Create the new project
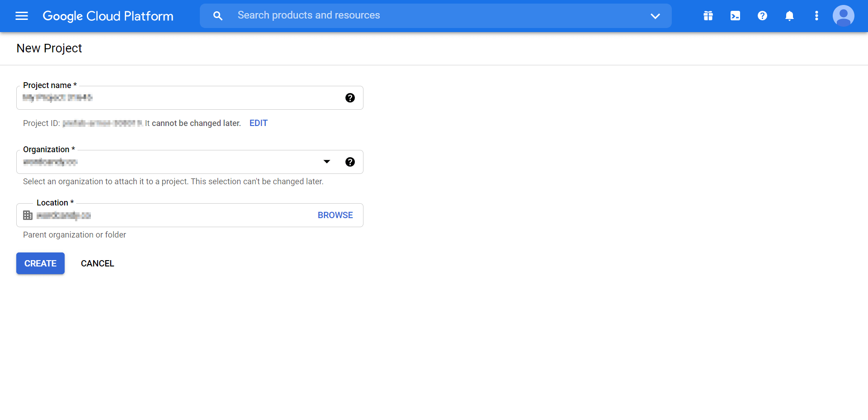868x420 pixels. (x=40, y=263)
